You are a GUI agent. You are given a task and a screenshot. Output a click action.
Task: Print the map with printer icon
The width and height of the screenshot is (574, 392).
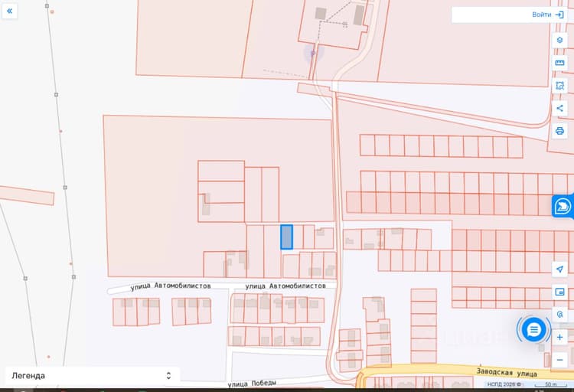(x=559, y=131)
